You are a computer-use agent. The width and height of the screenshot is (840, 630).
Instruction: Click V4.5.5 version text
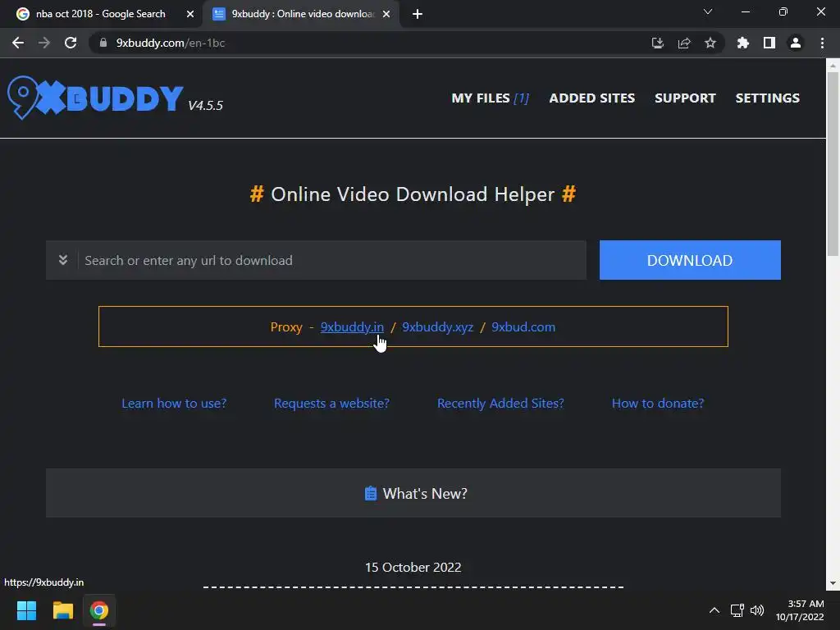click(x=205, y=106)
